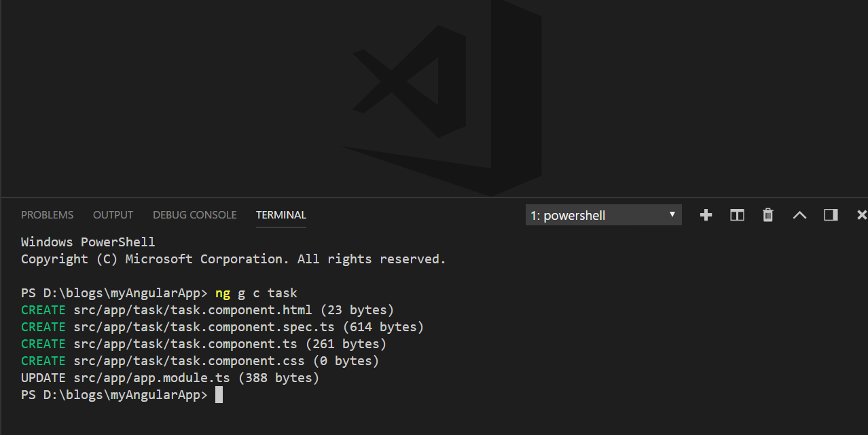The height and width of the screenshot is (435, 868).
Task: Click the task.component.html file path
Action: [193, 310]
